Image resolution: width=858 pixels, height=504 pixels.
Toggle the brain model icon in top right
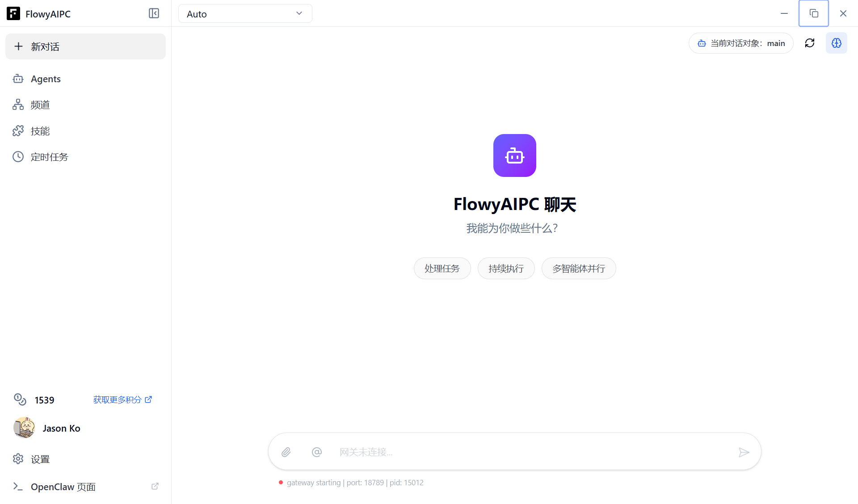[x=836, y=43]
